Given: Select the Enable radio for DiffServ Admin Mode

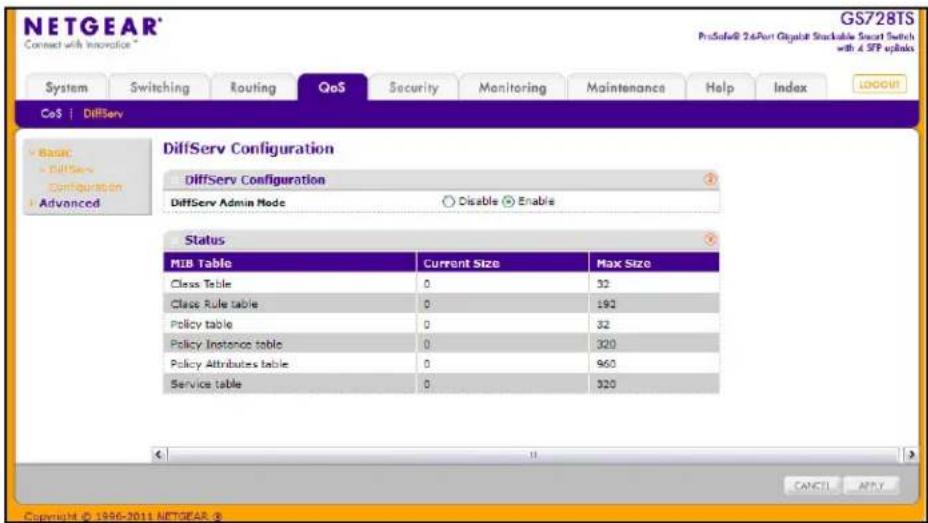Looking at the screenshot, I should click(x=508, y=202).
